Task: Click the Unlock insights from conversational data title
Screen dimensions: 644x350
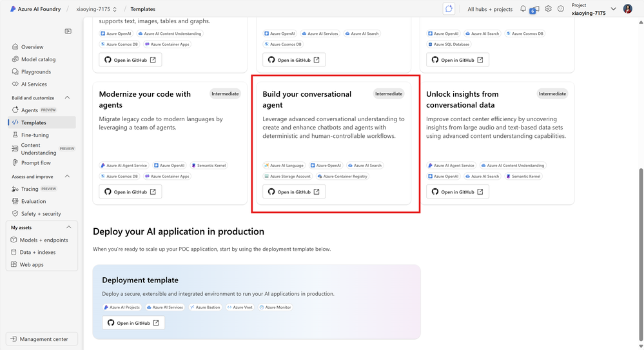Action: click(462, 99)
